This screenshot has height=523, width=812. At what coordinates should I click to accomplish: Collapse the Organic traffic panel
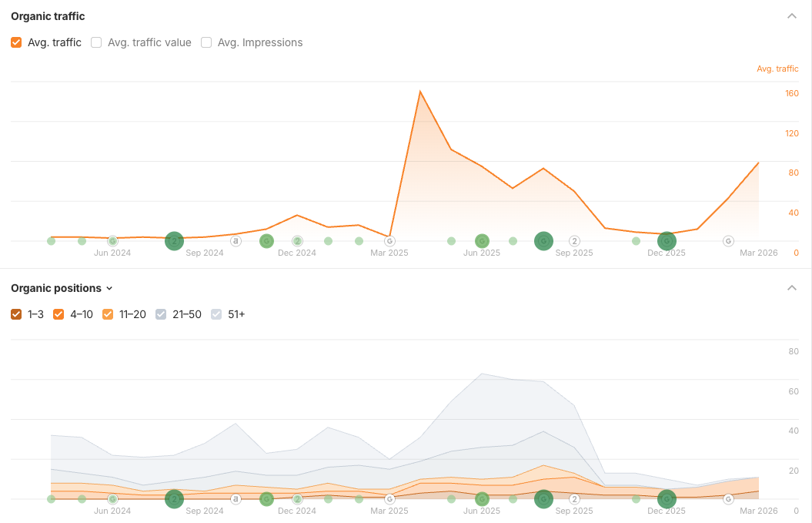[x=792, y=15]
